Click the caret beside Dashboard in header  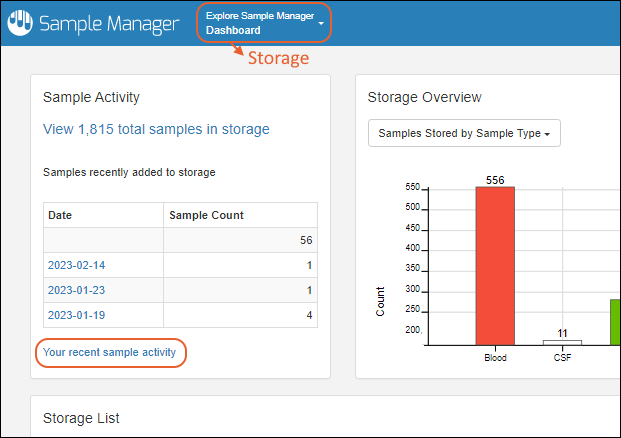click(321, 23)
